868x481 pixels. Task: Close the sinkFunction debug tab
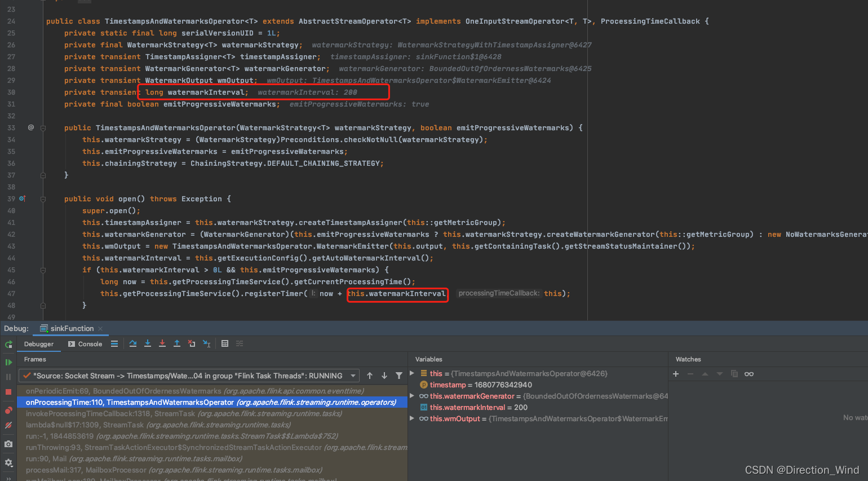100,329
